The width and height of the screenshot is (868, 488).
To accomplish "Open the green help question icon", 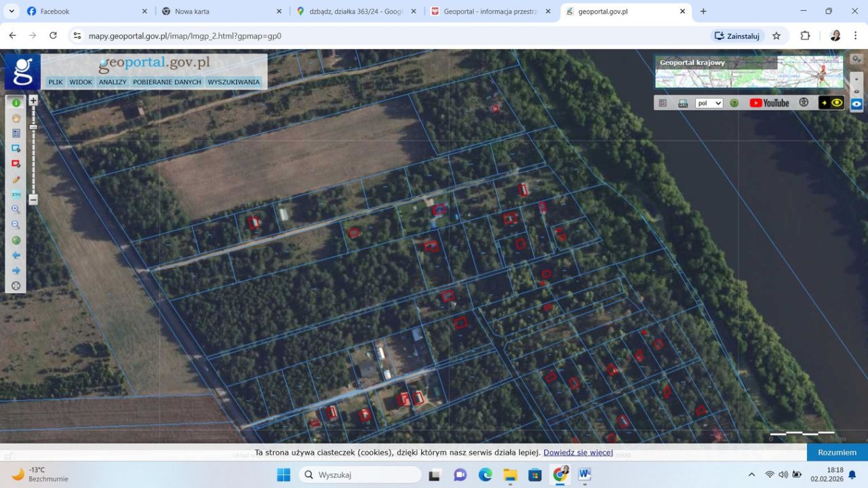I will tap(734, 103).
